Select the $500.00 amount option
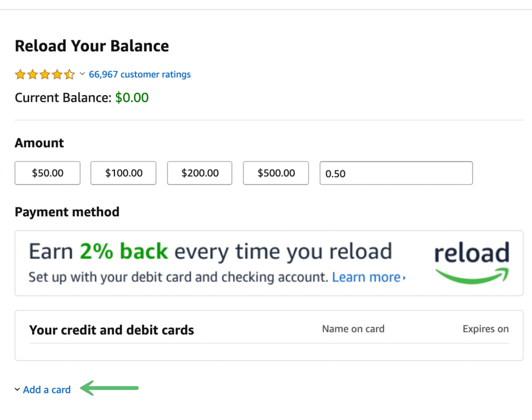 point(276,173)
